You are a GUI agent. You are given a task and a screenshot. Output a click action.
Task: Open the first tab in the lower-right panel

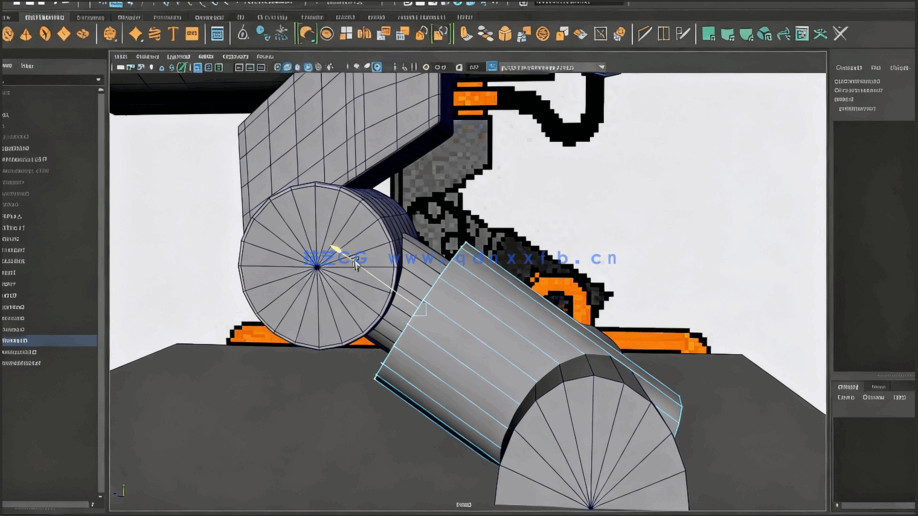848,386
